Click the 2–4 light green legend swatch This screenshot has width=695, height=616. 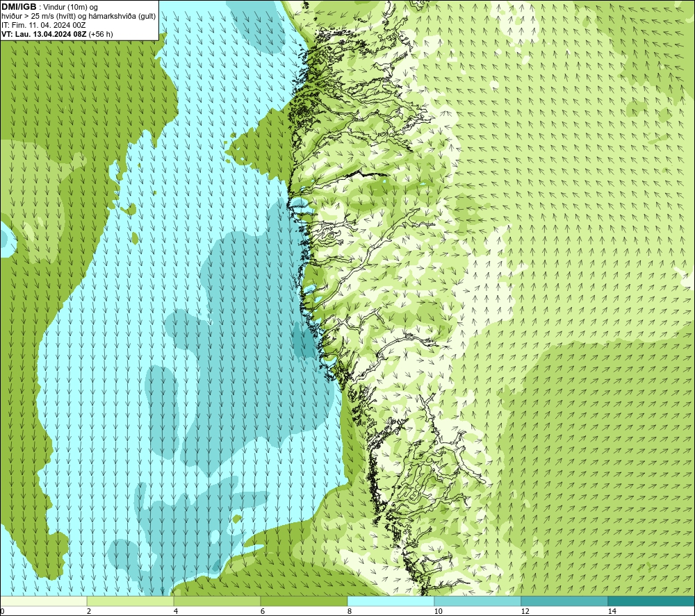131,601
